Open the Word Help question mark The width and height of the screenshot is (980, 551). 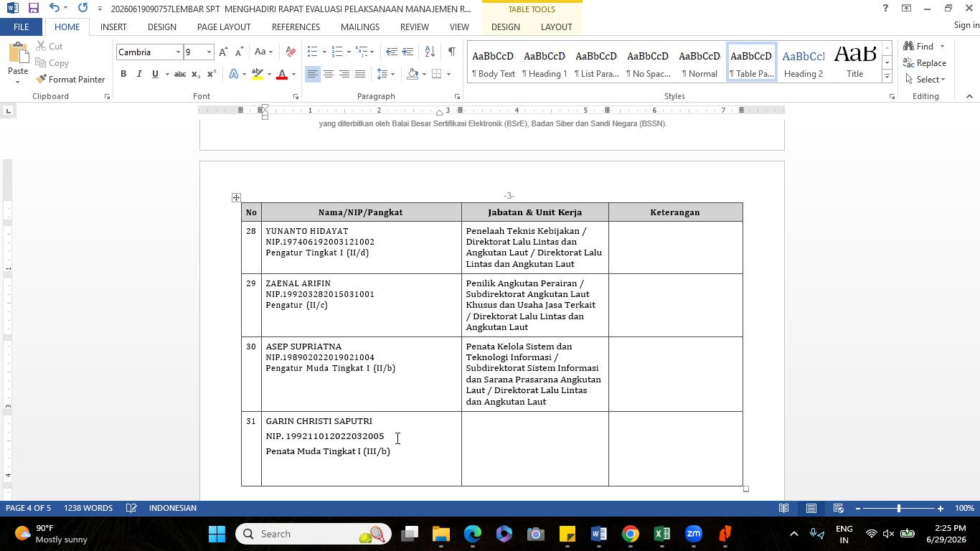pos(885,9)
